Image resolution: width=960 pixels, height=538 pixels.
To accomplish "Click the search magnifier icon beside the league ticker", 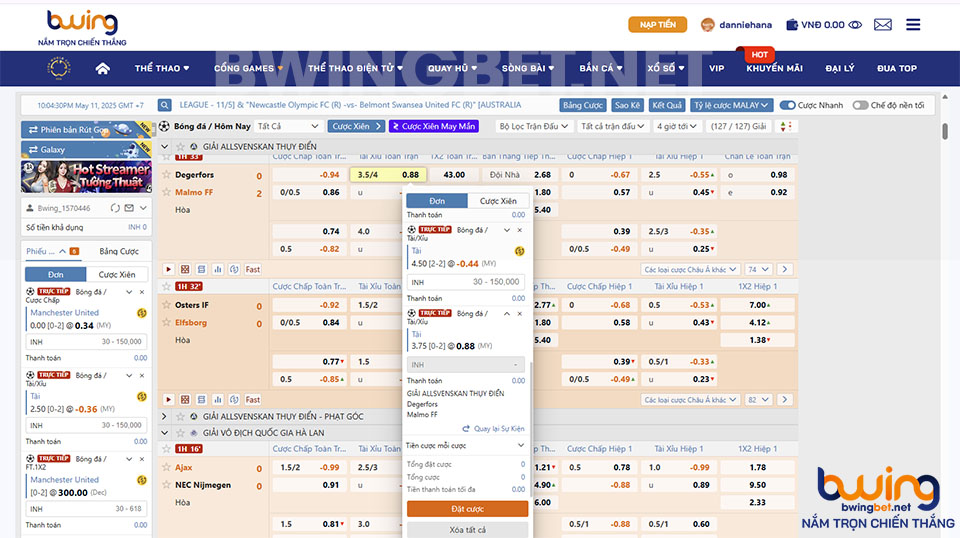I will coord(164,105).
